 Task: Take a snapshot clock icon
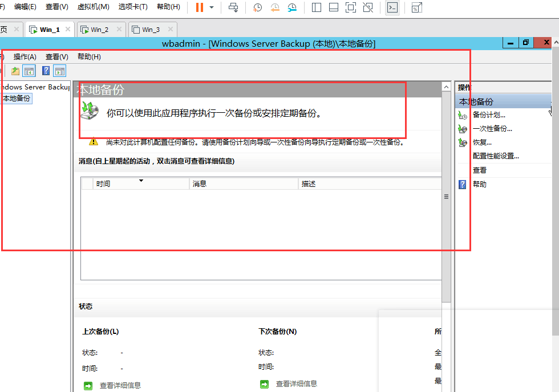(257, 7)
